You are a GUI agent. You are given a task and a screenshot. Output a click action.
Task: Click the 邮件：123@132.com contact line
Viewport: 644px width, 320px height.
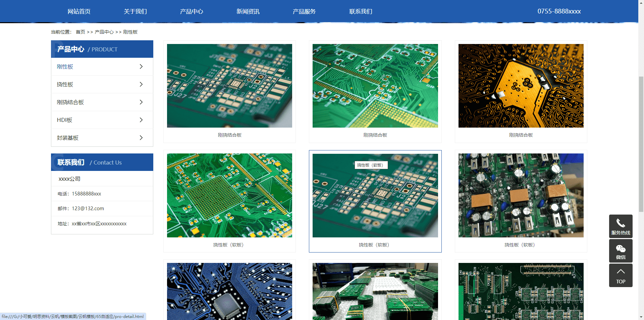tap(81, 209)
